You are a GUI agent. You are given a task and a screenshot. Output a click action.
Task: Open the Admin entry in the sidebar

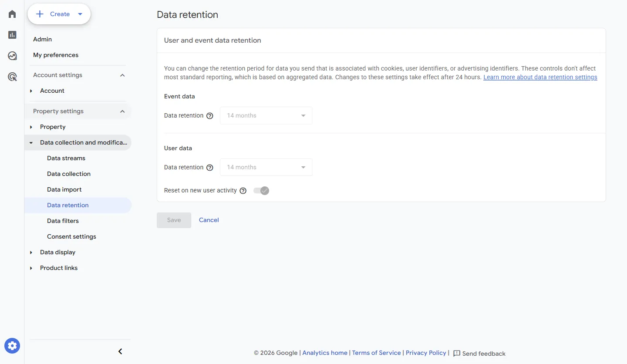[x=42, y=39]
